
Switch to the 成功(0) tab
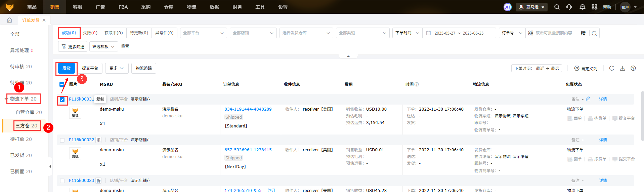[x=69, y=33]
